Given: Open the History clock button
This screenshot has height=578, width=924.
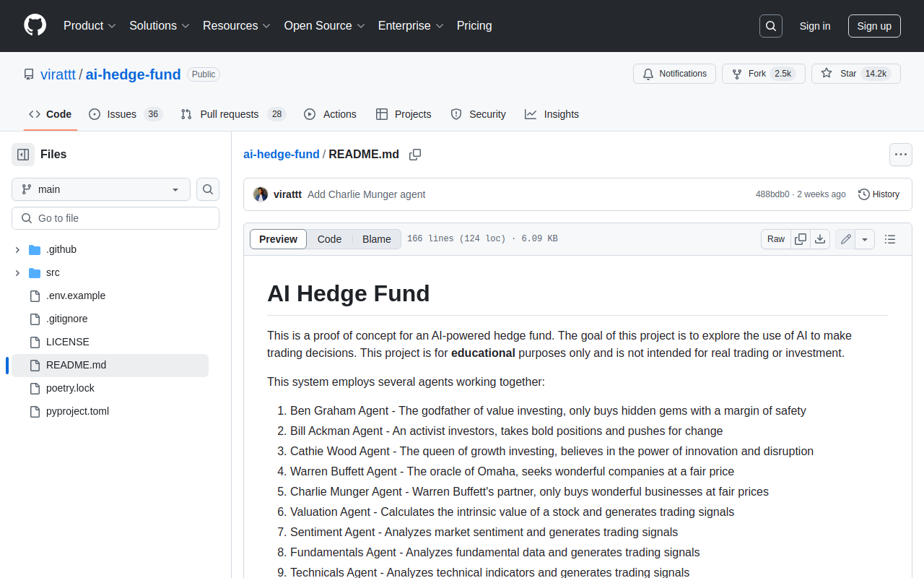Looking at the screenshot, I should click(x=879, y=194).
